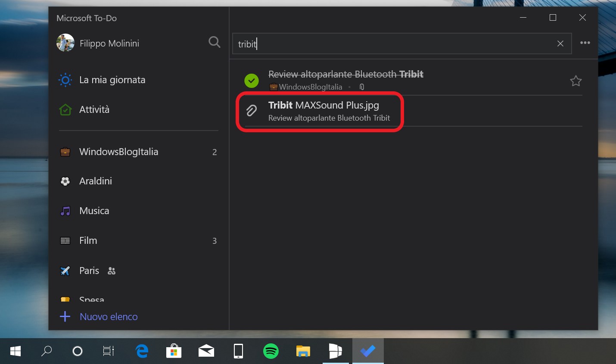
Task: Click the film strip icon of Film
Action: pos(65,241)
